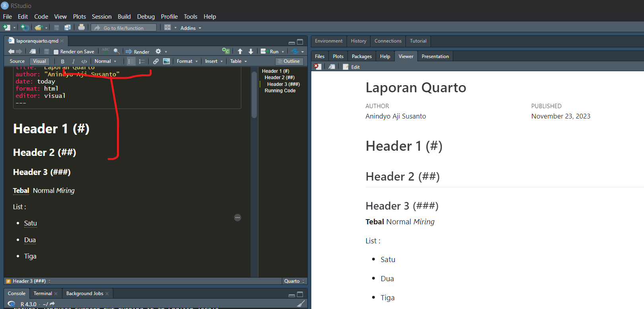The height and width of the screenshot is (309, 644).
Task: Apply inline code formatting
Action: 84,61
